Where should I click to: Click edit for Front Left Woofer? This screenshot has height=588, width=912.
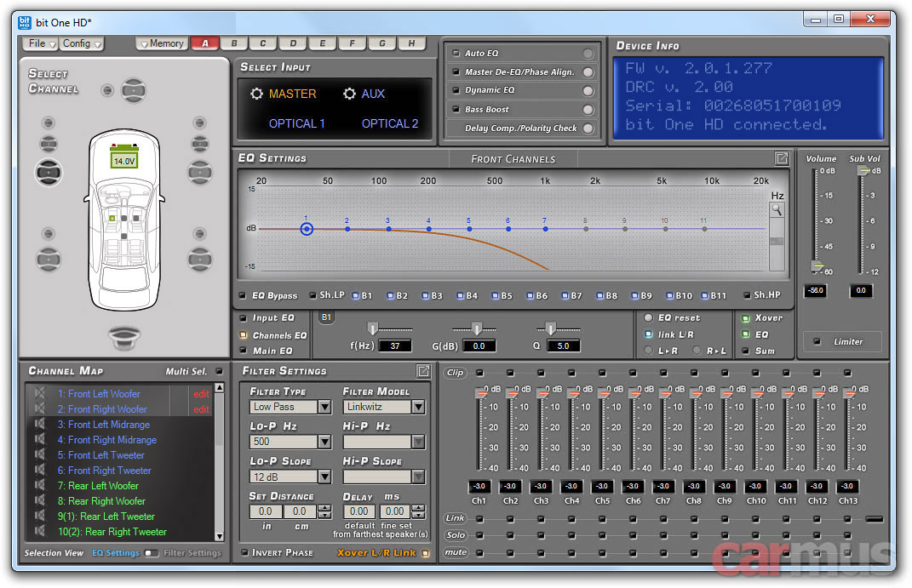point(201,394)
